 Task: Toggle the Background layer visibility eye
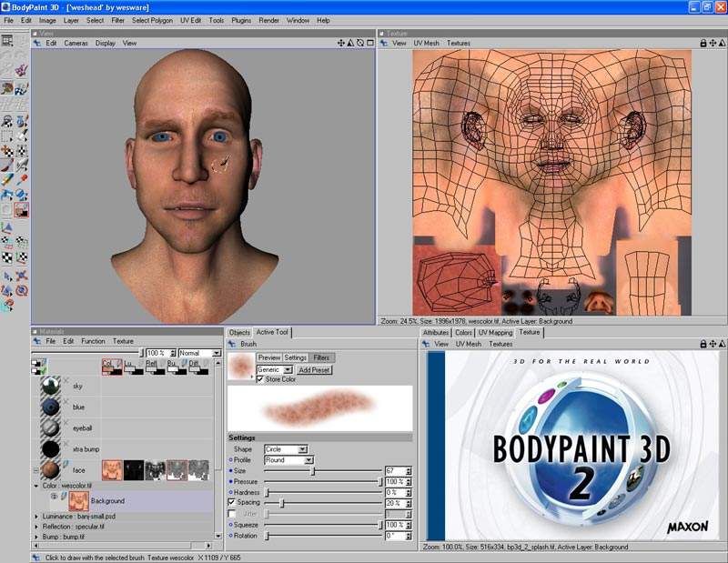pos(54,497)
